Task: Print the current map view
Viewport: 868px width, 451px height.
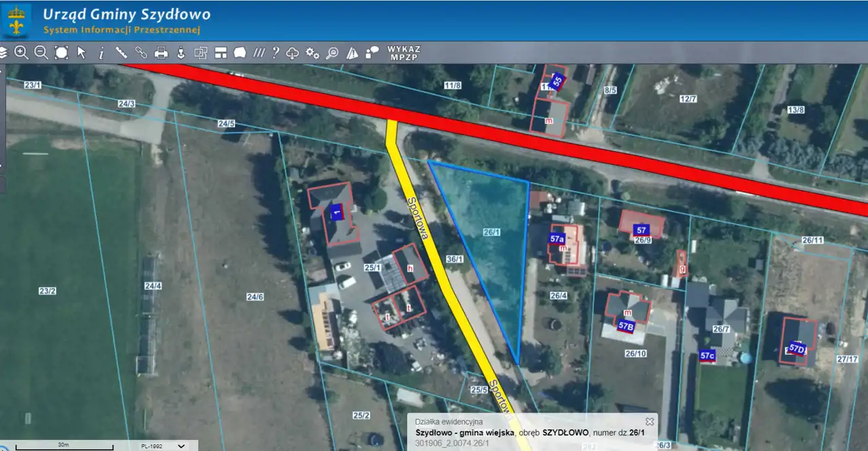Action: pyautogui.click(x=161, y=53)
